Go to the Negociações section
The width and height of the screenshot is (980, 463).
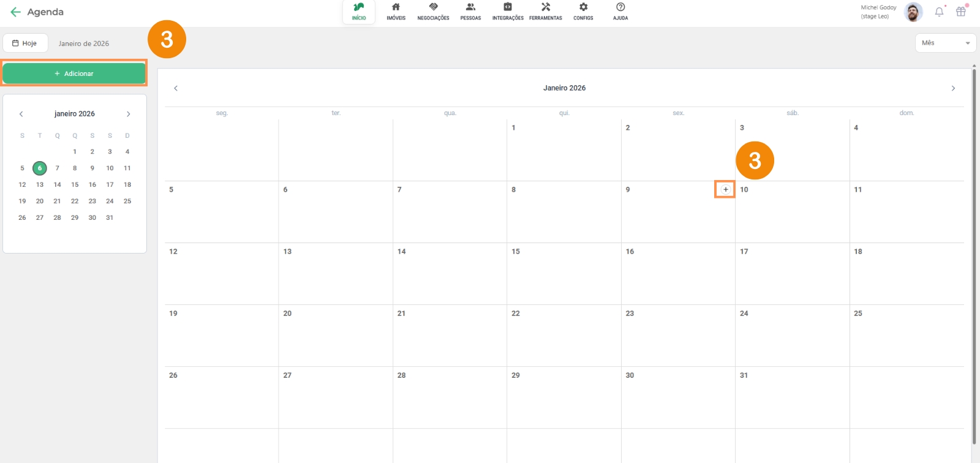pyautogui.click(x=433, y=11)
